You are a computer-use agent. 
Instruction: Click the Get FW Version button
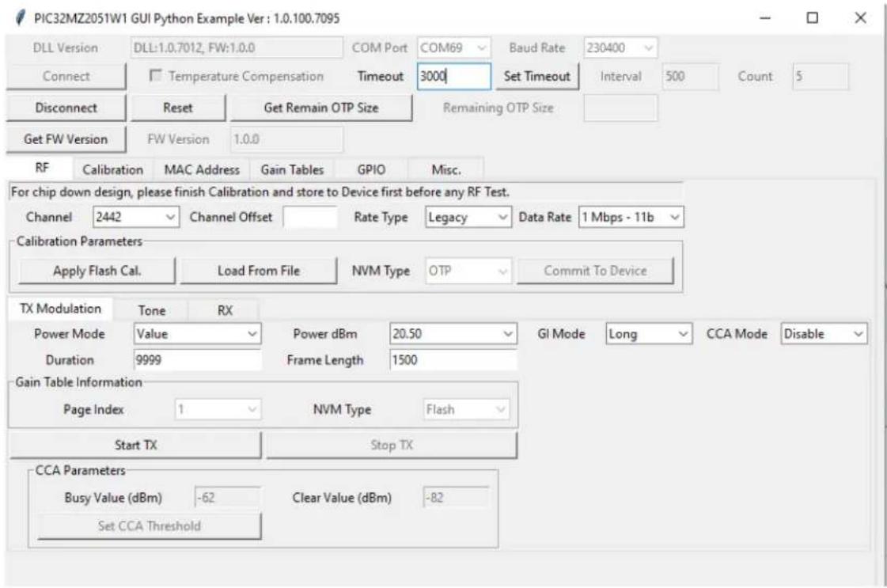click(66, 139)
